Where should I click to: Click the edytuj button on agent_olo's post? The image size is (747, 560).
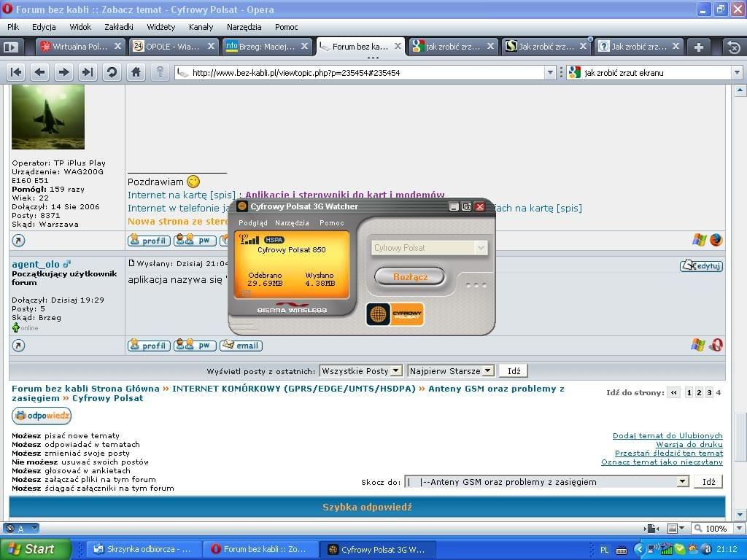701,265
